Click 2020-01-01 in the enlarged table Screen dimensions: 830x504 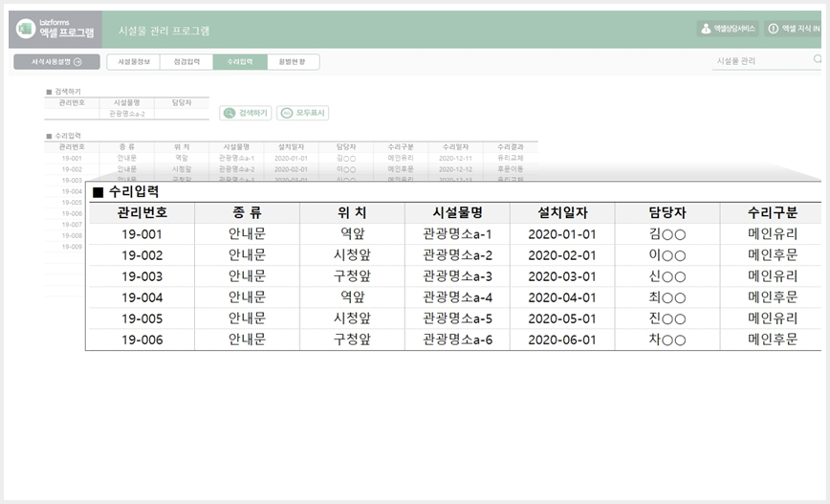tap(562, 234)
